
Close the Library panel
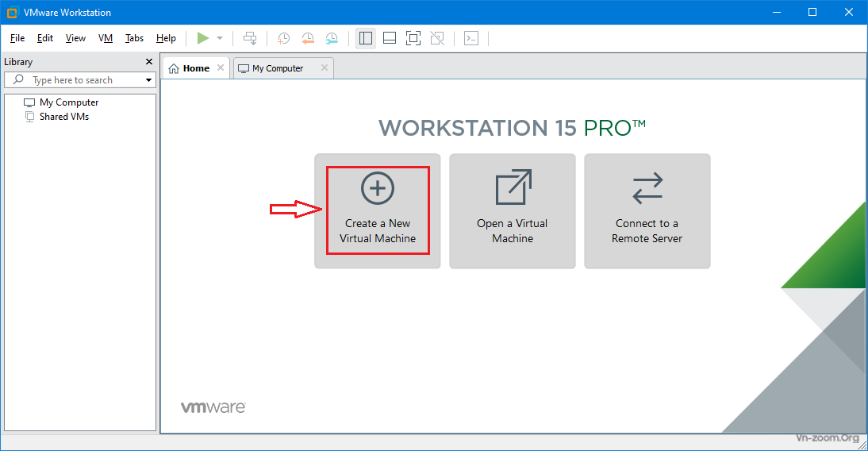tap(149, 61)
